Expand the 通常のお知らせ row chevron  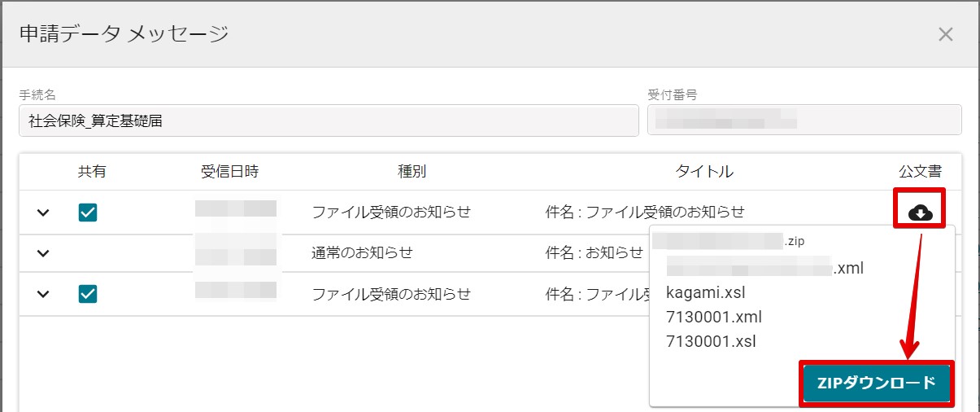[43, 253]
